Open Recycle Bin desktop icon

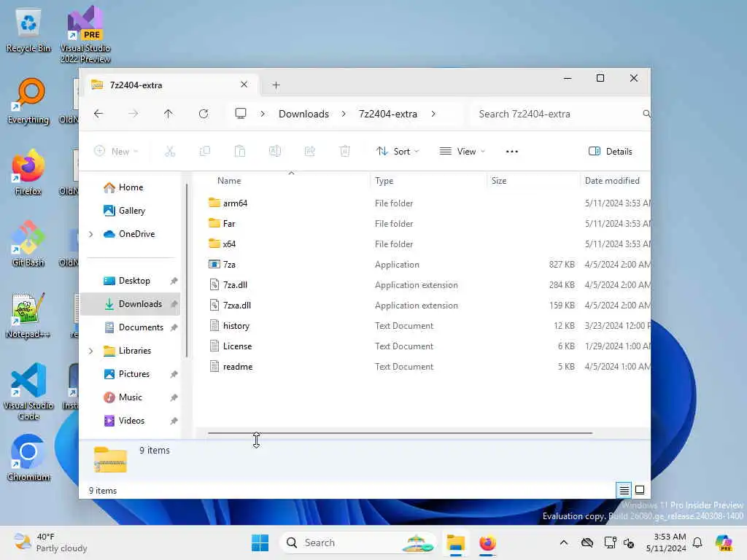click(x=28, y=29)
